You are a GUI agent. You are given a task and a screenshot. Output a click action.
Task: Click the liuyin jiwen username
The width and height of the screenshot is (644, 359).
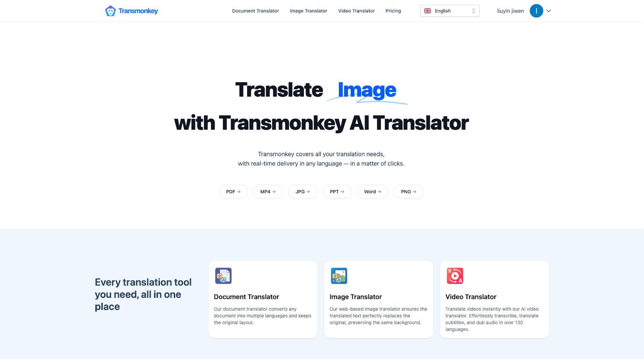510,11
